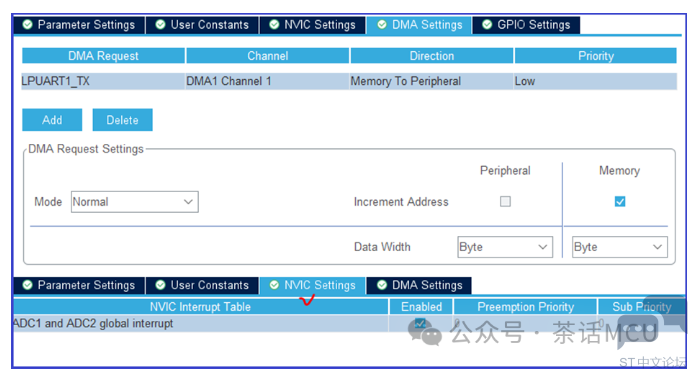This screenshot has width=696, height=378.
Task: Click the Low priority cell
Action: 596,81
